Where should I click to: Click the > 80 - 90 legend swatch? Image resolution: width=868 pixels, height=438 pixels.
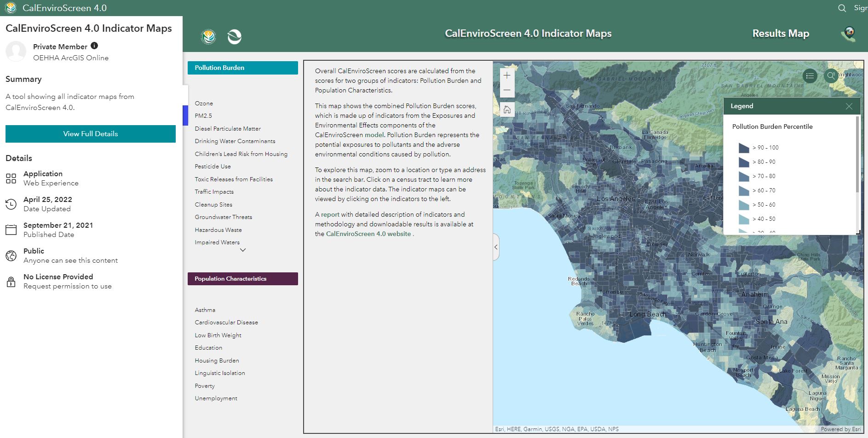tap(744, 162)
